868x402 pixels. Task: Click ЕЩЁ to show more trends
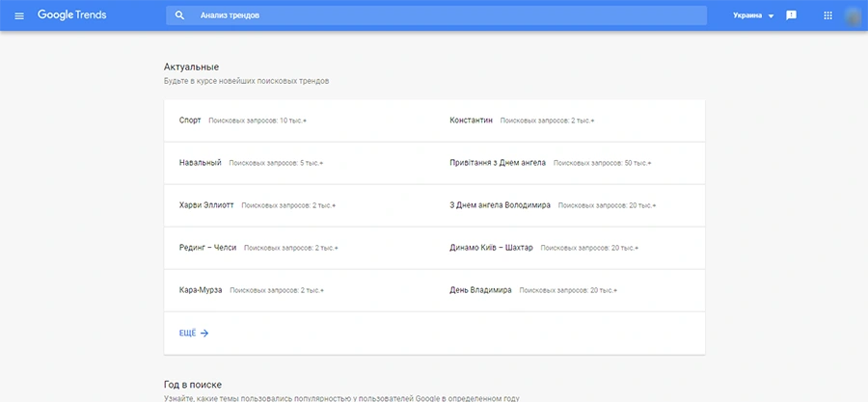pyautogui.click(x=187, y=333)
